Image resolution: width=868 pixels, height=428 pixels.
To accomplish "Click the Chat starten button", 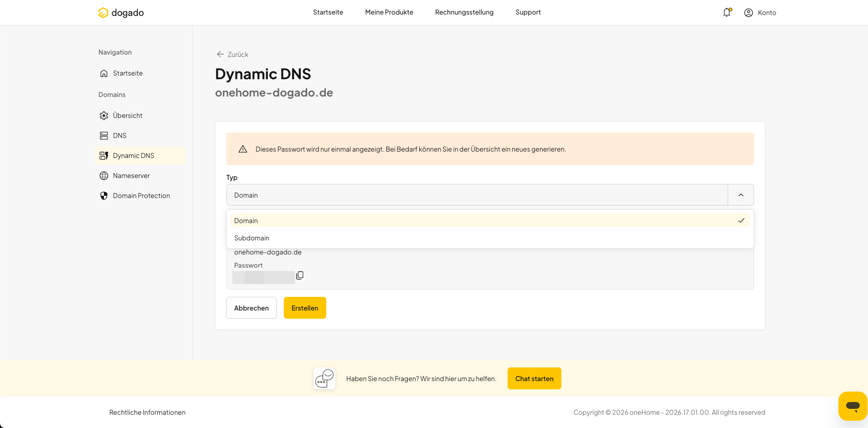I will tap(534, 378).
